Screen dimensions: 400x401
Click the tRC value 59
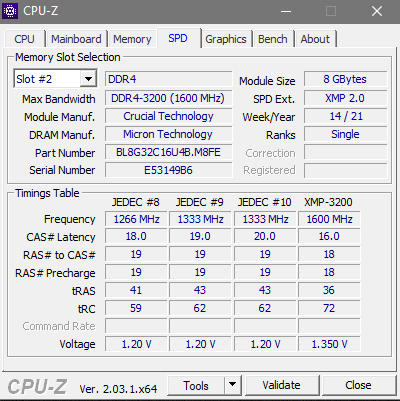(x=136, y=308)
